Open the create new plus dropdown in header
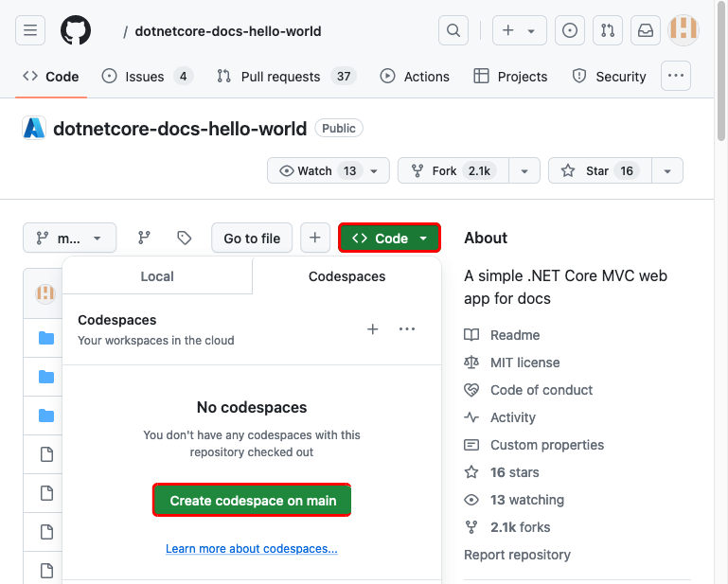Viewport: 728px width, 584px height. click(x=518, y=31)
